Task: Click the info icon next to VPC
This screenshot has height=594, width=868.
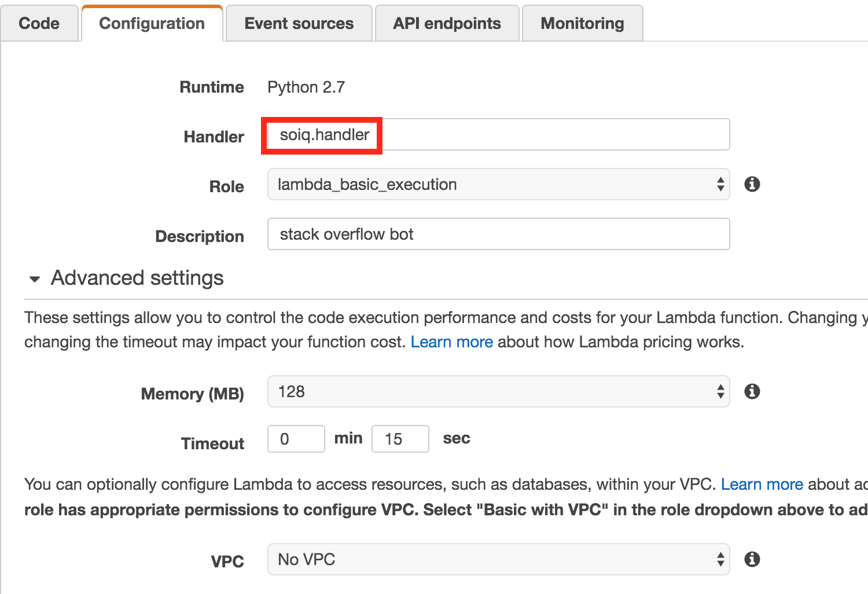Action: [752, 559]
